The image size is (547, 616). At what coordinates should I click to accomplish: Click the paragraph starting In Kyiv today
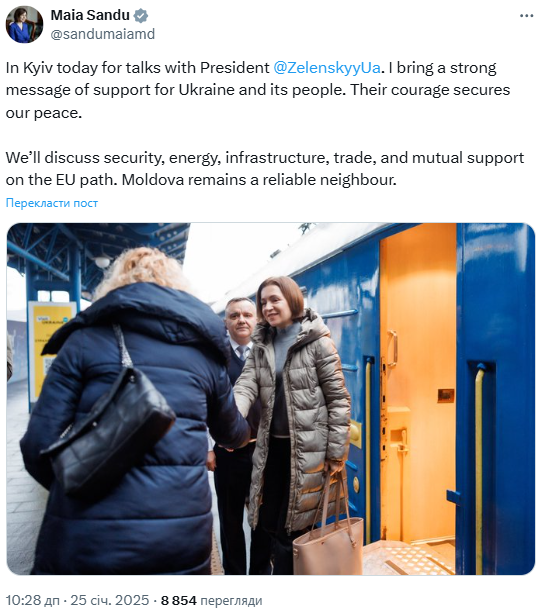click(x=258, y=90)
